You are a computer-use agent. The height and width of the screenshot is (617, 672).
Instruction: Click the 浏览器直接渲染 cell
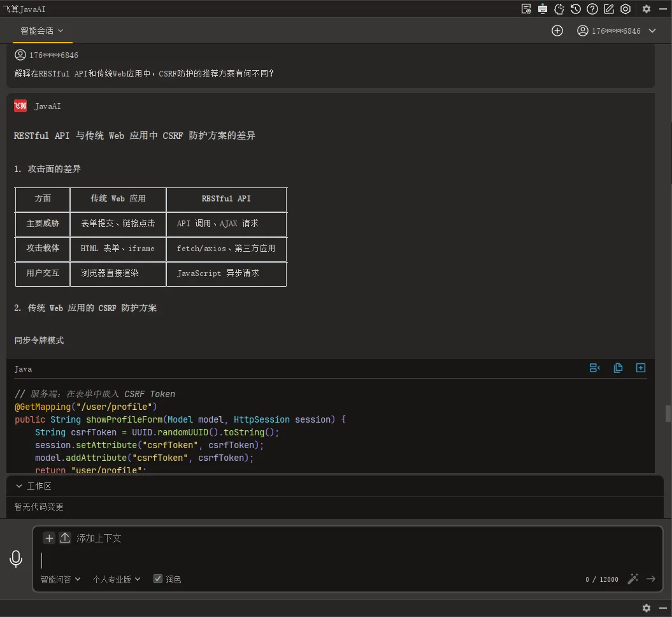(x=118, y=273)
